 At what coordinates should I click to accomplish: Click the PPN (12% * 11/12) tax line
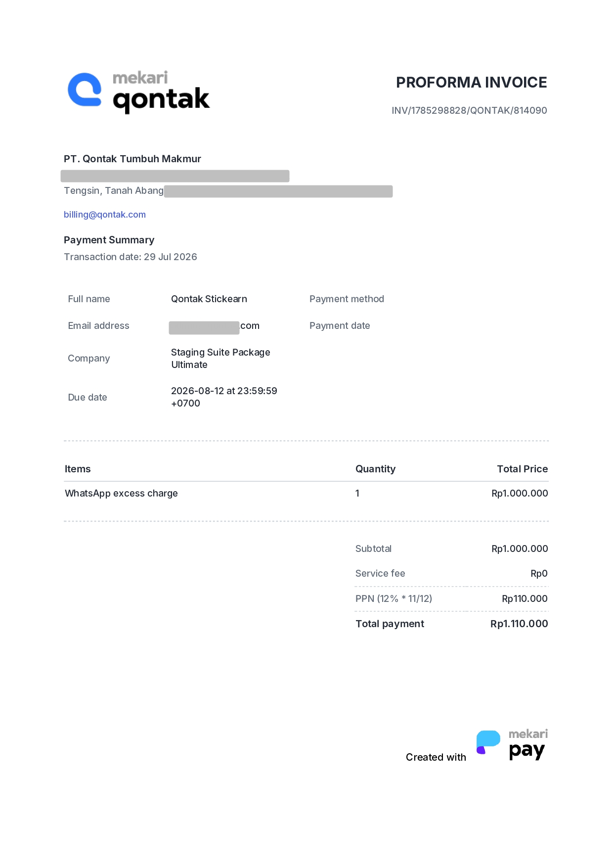[451, 598]
